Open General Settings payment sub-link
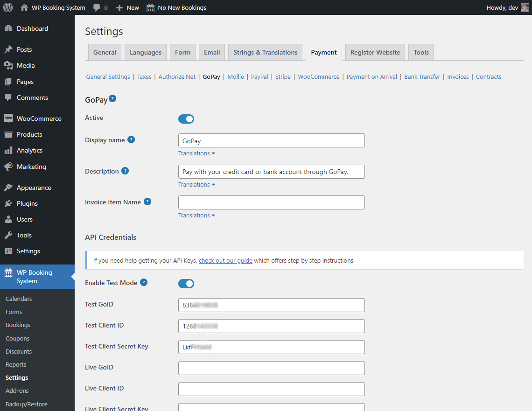The height and width of the screenshot is (411, 532). (108, 77)
